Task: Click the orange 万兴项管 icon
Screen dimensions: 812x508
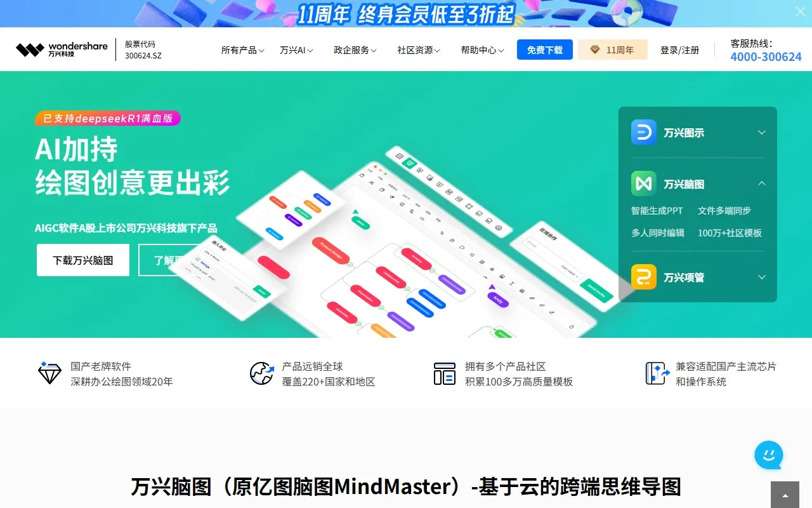Action: click(x=643, y=277)
